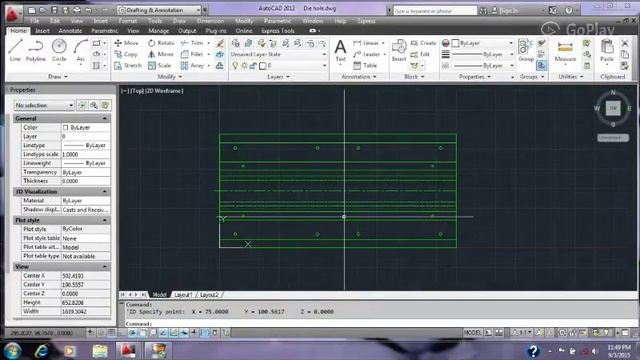
Task: Click the Print icon in quick access toolbar
Action: 76,10
